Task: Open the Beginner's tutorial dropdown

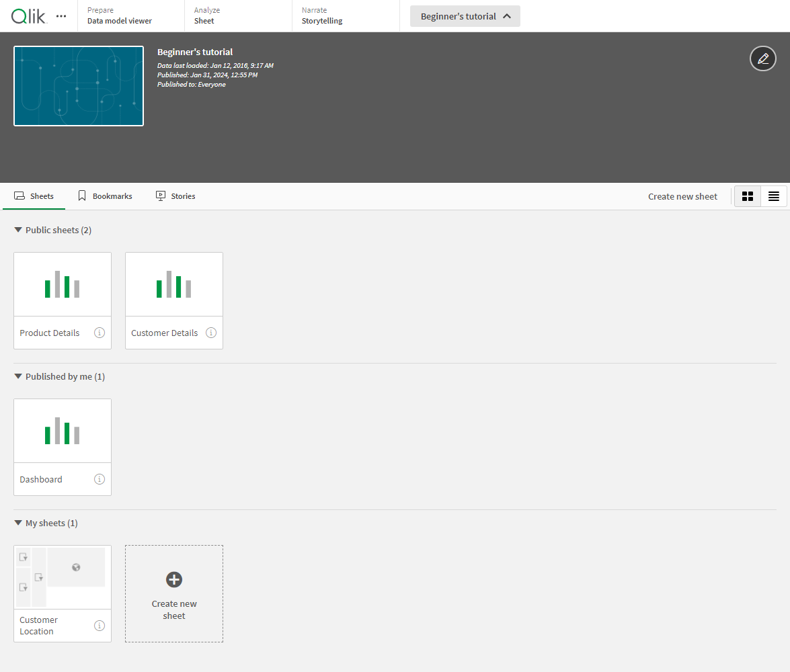Action: pyautogui.click(x=465, y=16)
